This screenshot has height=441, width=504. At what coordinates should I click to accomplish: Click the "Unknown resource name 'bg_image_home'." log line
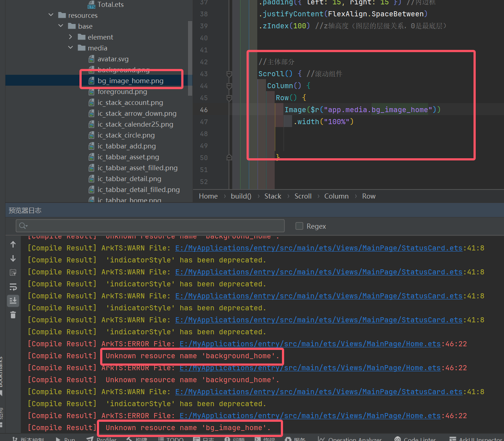click(x=188, y=428)
